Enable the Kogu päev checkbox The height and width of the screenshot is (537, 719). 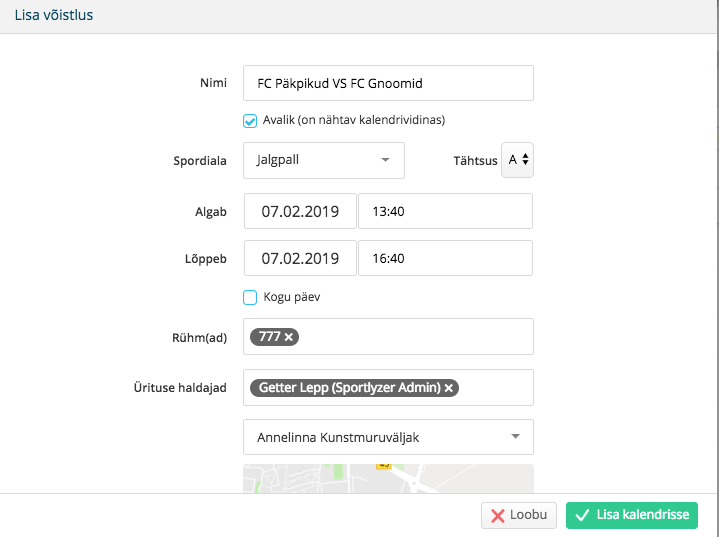(x=250, y=297)
